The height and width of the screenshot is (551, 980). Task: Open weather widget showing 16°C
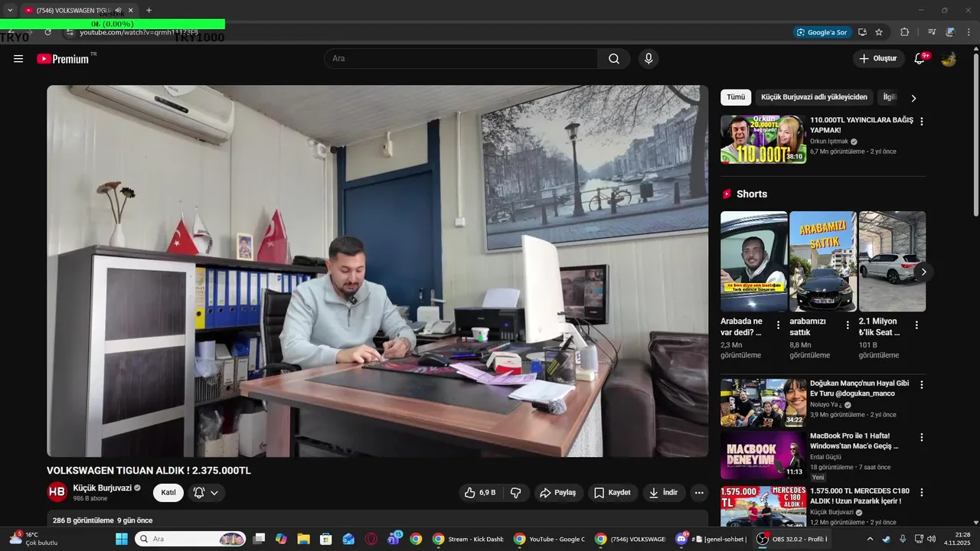coord(34,539)
